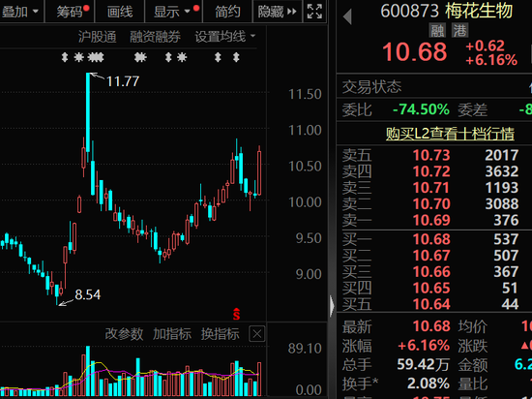Expand 设置均线 moving average dropdown
Image resolution: width=532 pixels, height=399 pixels.
225,37
